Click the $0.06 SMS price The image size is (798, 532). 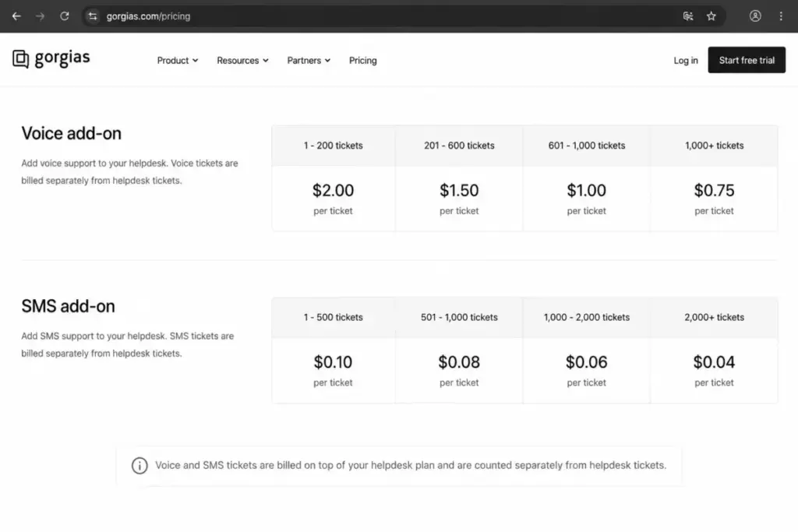click(586, 362)
